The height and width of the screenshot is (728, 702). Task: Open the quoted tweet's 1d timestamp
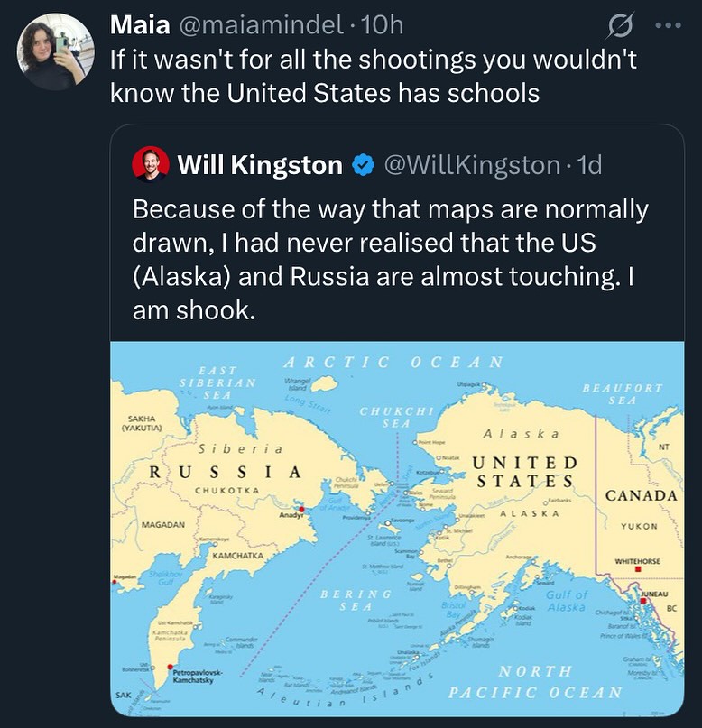coord(590,165)
